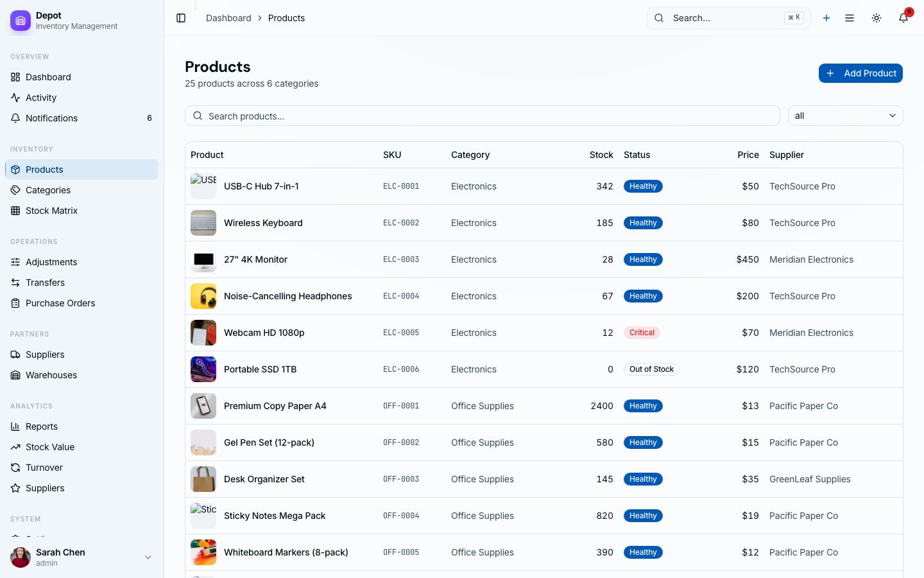Toggle the sidebar collapse control
The image size is (924, 578).
tap(181, 18)
